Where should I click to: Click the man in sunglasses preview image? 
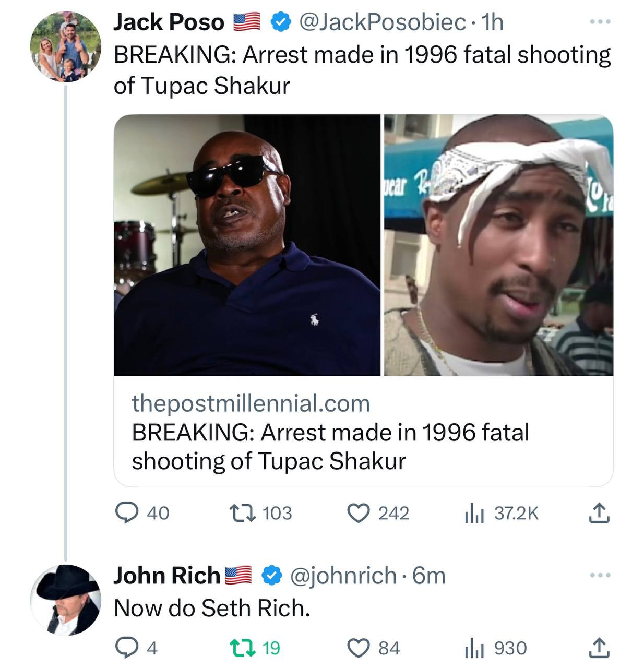[247, 245]
